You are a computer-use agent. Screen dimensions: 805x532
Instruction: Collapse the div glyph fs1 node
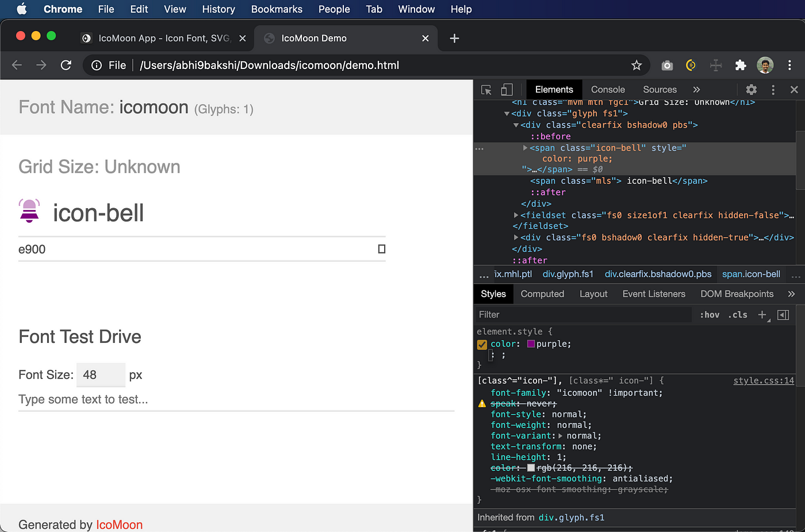click(507, 114)
